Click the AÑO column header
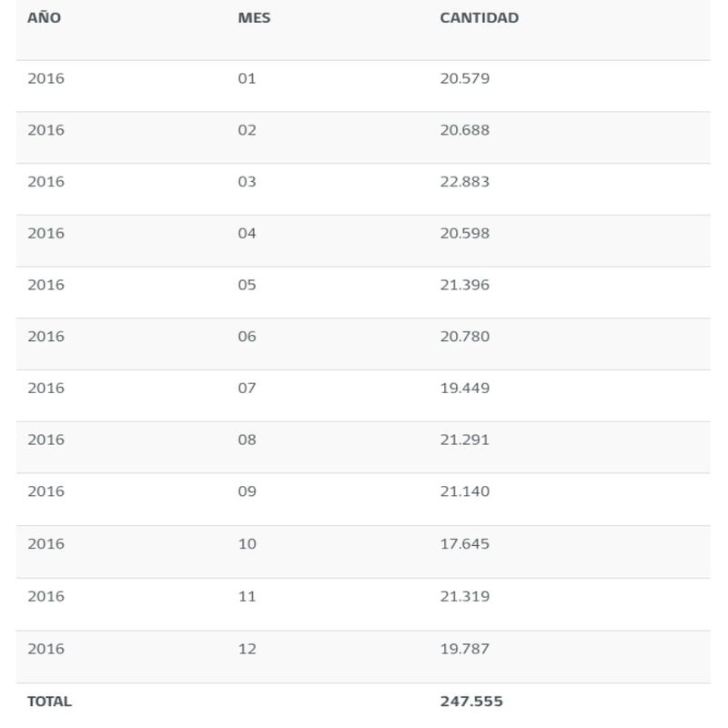Screen dimensions: 728x728 click(x=44, y=17)
